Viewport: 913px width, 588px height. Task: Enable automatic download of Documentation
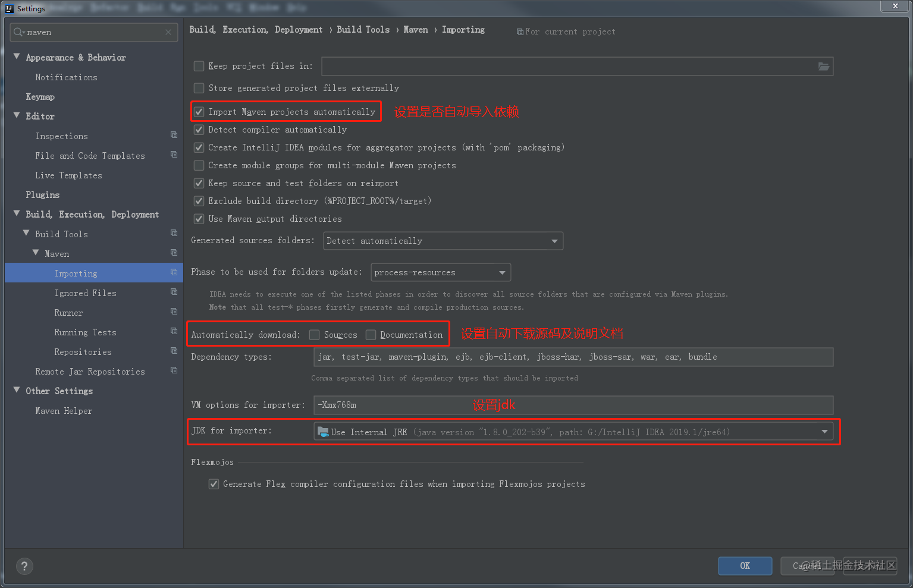coord(371,335)
